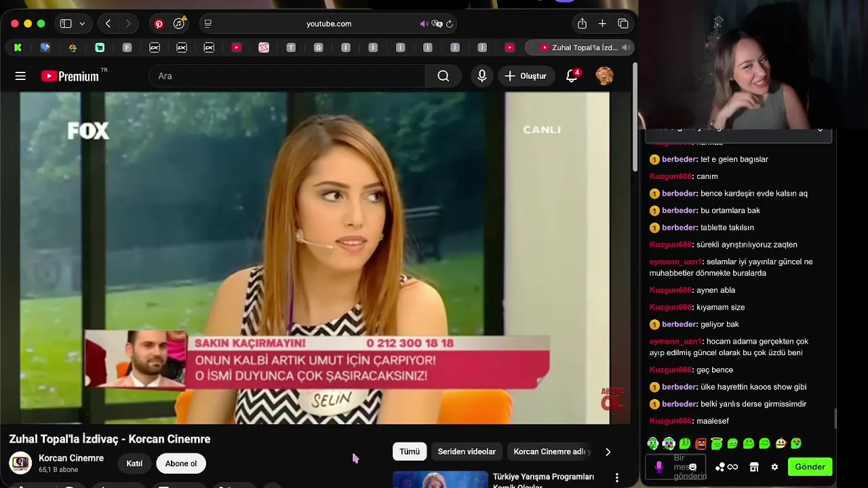Click the Oluştur create button
The height and width of the screenshot is (488, 868).
tap(526, 76)
